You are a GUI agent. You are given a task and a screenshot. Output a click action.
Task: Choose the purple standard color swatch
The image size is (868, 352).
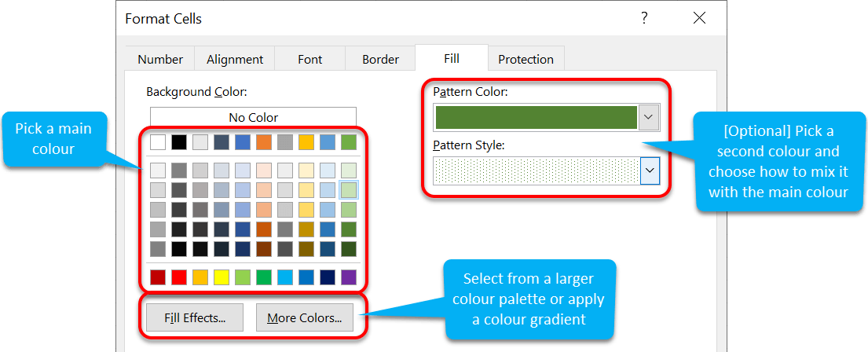coord(349,277)
